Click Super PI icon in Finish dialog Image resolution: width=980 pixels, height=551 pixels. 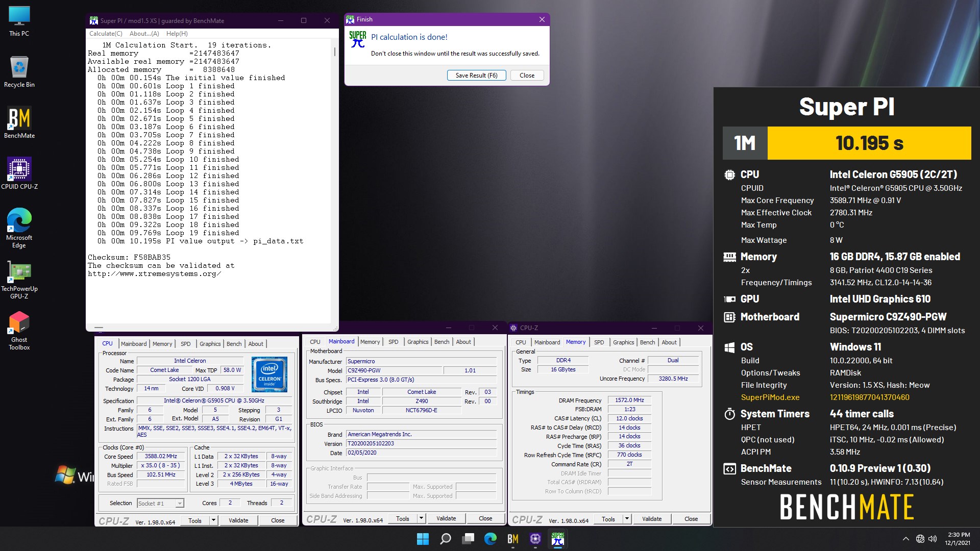[358, 40]
